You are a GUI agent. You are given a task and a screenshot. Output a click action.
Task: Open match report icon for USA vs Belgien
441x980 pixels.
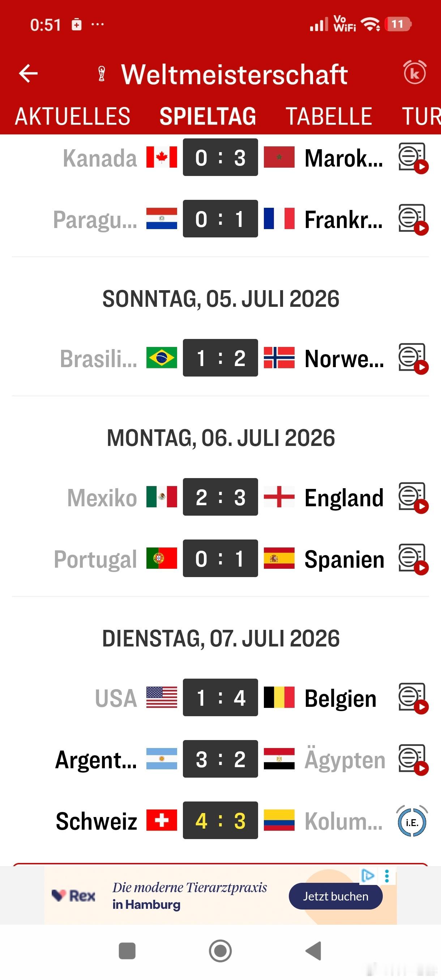click(413, 699)
